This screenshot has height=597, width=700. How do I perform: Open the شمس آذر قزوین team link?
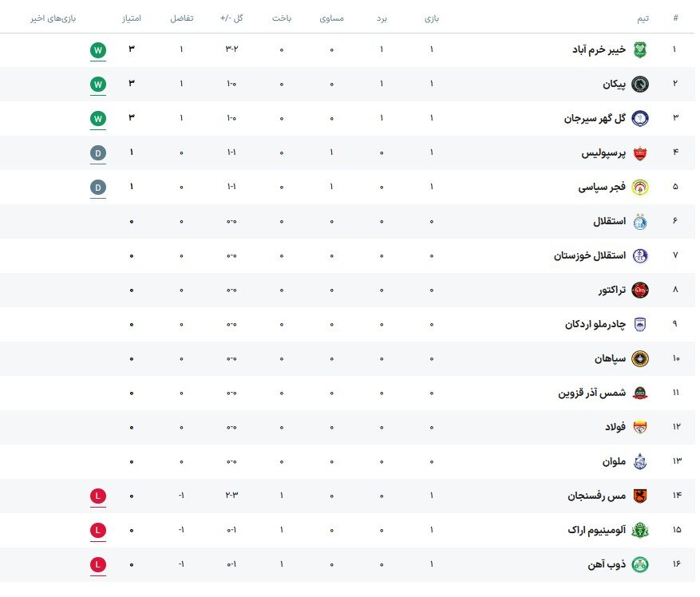[592, 393]
